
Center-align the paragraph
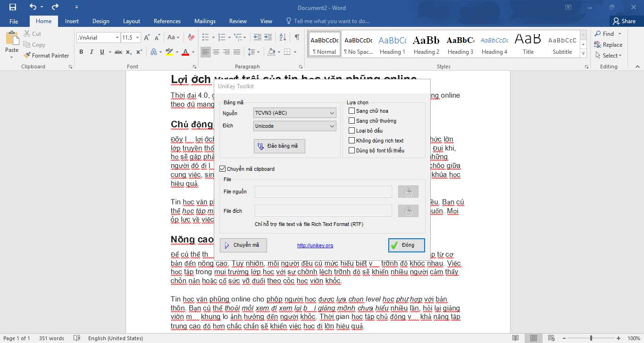pos(216,52)
